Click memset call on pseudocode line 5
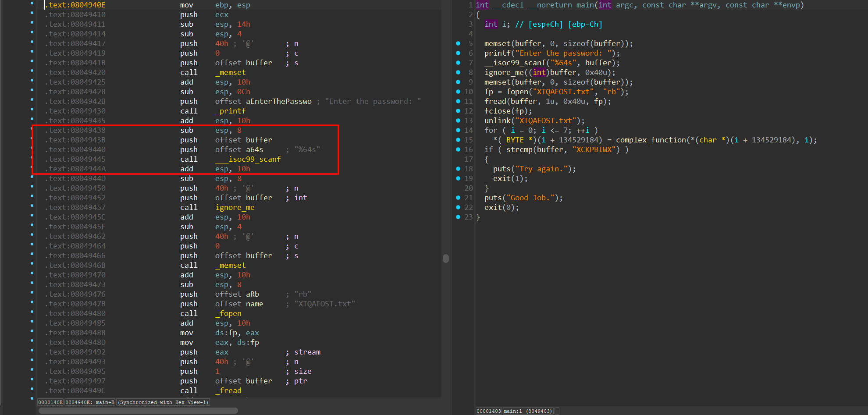 point(498,43)
